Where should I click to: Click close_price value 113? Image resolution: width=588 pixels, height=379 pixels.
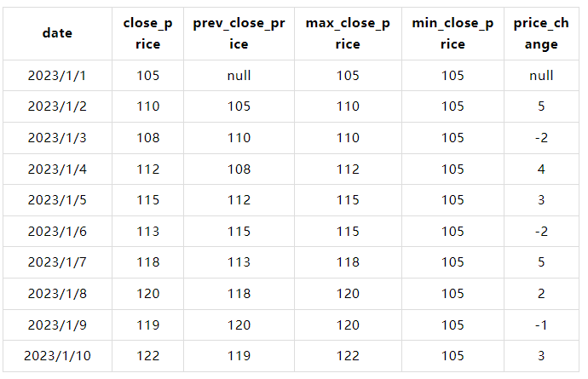tap(147, 231)
